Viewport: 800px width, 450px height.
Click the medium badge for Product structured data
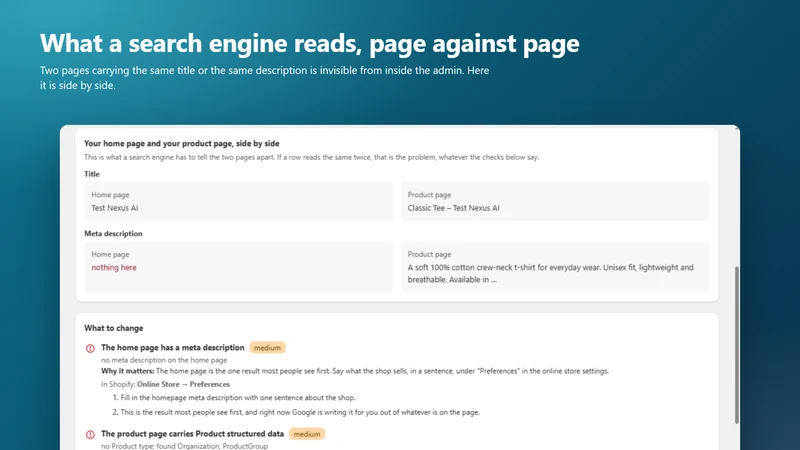pyautogui.click(x=307, y=434)
